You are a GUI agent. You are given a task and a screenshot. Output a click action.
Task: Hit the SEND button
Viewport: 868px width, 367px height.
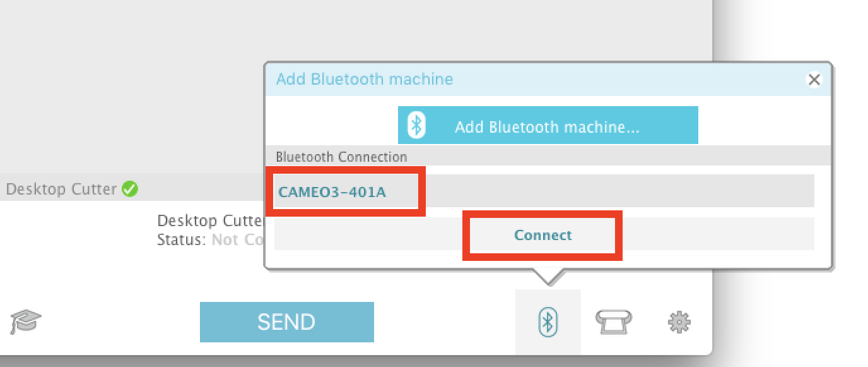pyautogui.click(x=286, y=322)
